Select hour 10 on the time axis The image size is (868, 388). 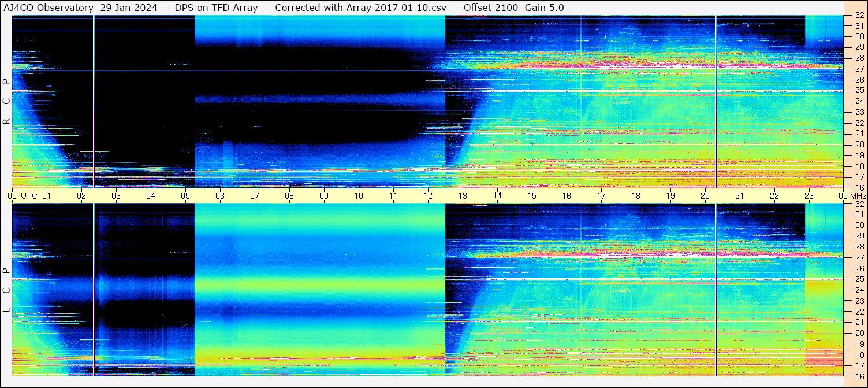pyautogui.click(x=359, y=196)
